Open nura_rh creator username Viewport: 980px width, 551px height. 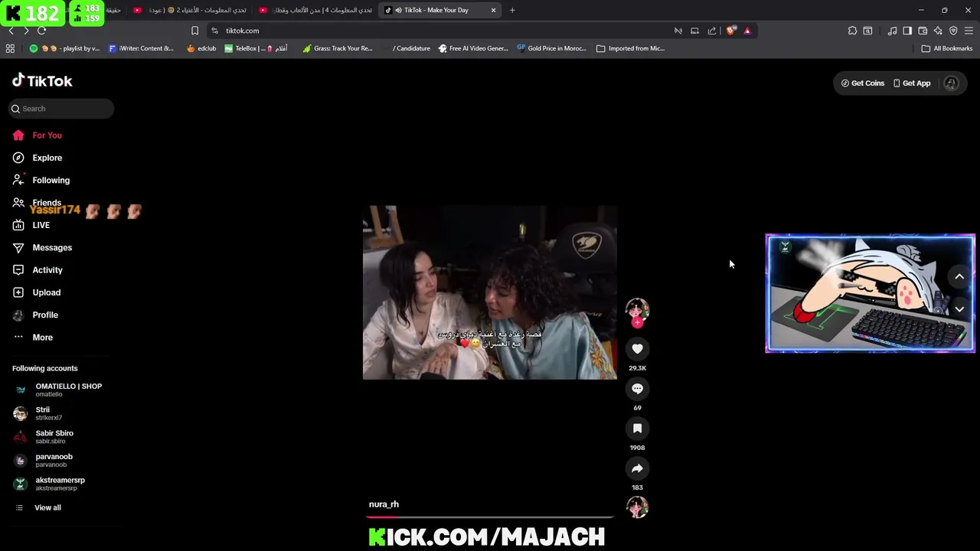pyautogui.click(x=384, y=504)
